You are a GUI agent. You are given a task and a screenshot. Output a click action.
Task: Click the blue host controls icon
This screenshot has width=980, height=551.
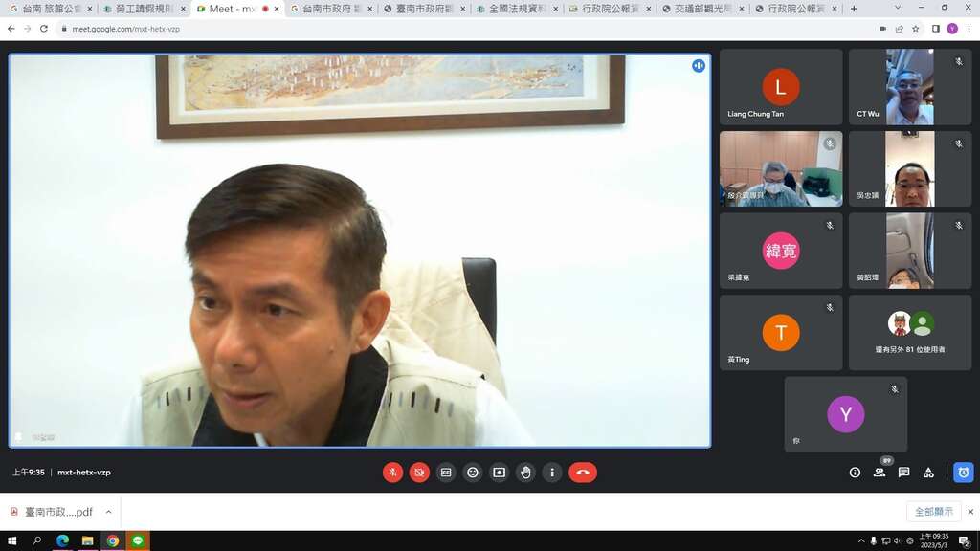point(963,473)
